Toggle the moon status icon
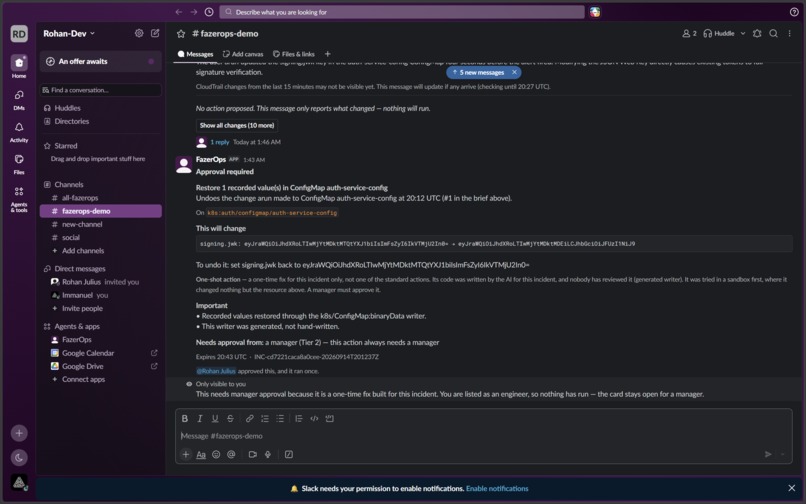The height and width of the screenshot is (504, 806). tap(19, 457)
